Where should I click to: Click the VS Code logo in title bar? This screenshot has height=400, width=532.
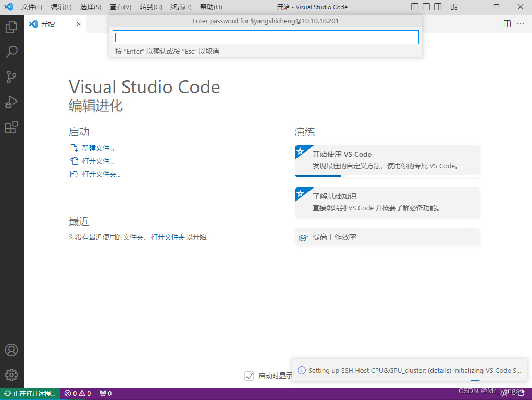coord(8,7)
